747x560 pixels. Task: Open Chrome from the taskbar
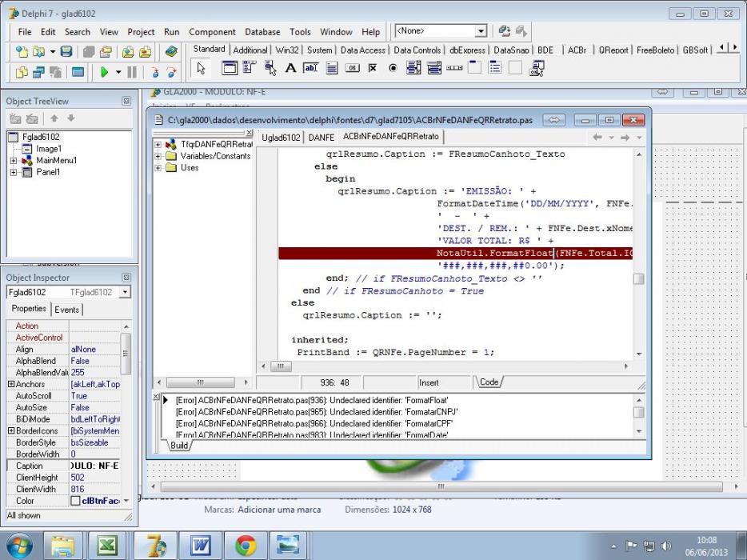point(246,546)
